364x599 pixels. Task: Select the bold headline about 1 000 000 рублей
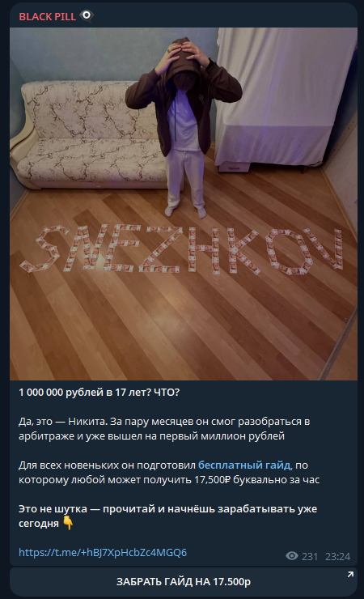[x=99, y=393]
